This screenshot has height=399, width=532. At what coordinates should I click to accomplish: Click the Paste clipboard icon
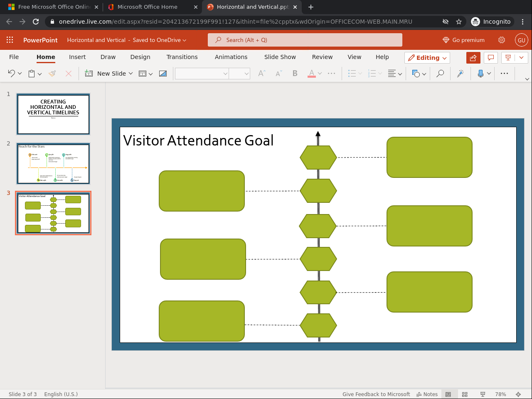pos(32,74)
